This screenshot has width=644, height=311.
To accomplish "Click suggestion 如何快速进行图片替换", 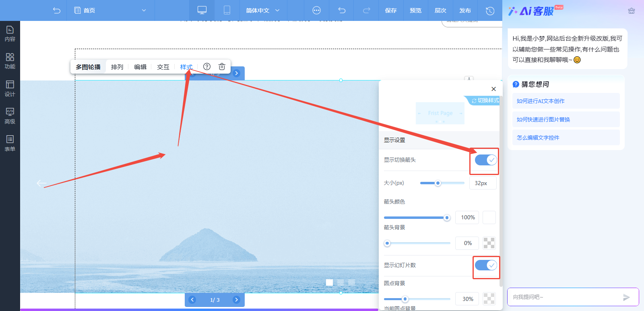I will pyautogui.click(x=566, y=119).
